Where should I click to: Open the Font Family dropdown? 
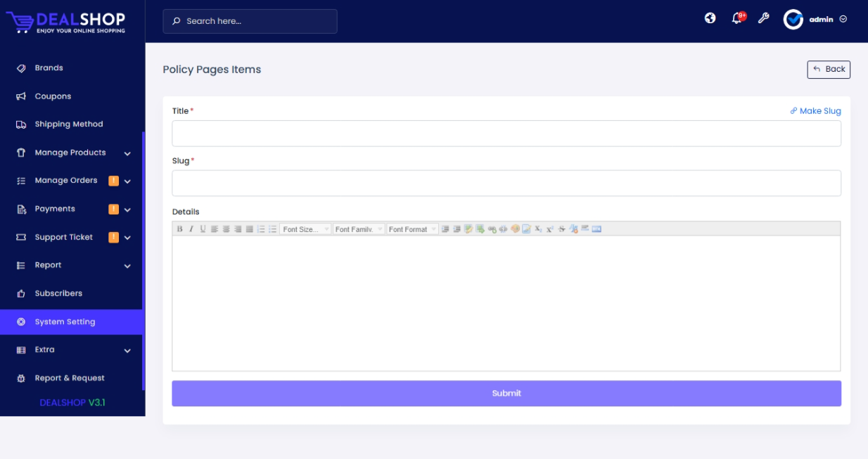(x=359, y=229)
